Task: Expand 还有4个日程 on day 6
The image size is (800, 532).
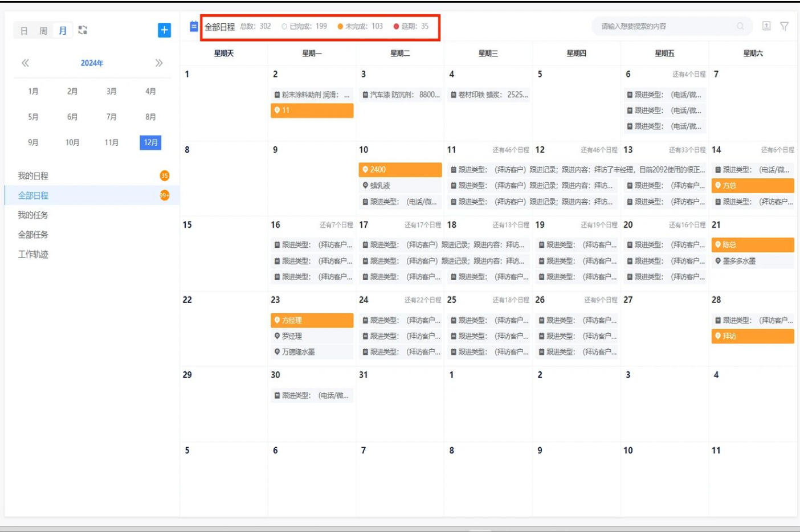Action: (x=689, y=74)
